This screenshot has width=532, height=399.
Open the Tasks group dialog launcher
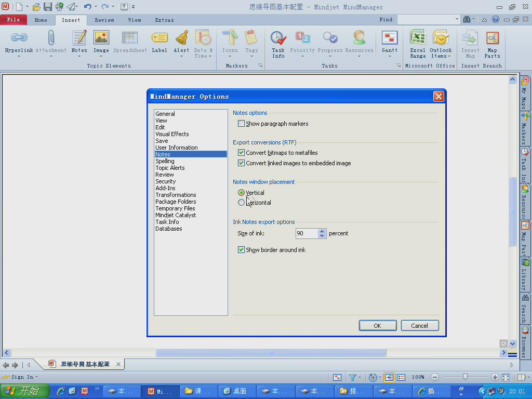point(398,65)
